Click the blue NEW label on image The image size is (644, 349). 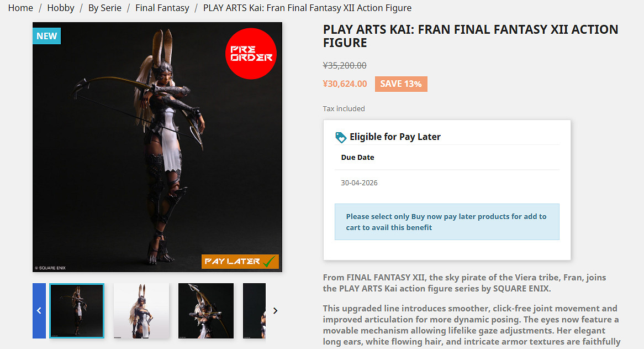pyautogui.click(x=47, y=36)
